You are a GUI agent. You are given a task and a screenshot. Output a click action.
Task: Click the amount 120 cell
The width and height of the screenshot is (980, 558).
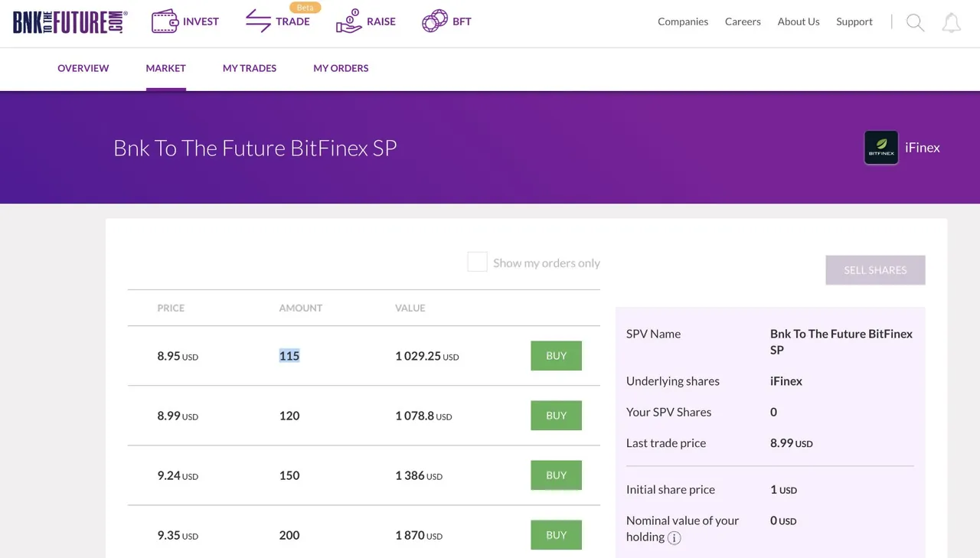click(289, 416)
